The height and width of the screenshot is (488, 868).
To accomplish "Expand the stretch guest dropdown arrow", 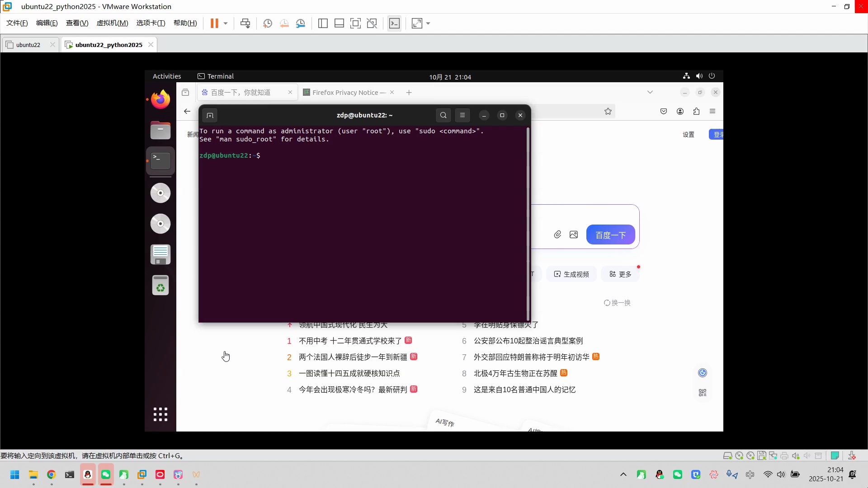I will pyautogui.click(x=428, y=23).
